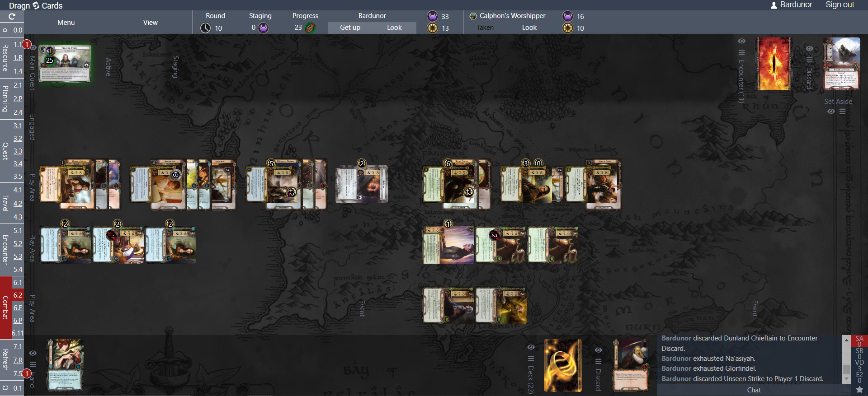The height and width of the screenshot is (396, 868).
Task: Open the Encounter Discard hamburger menu
Action: point(809,60)
